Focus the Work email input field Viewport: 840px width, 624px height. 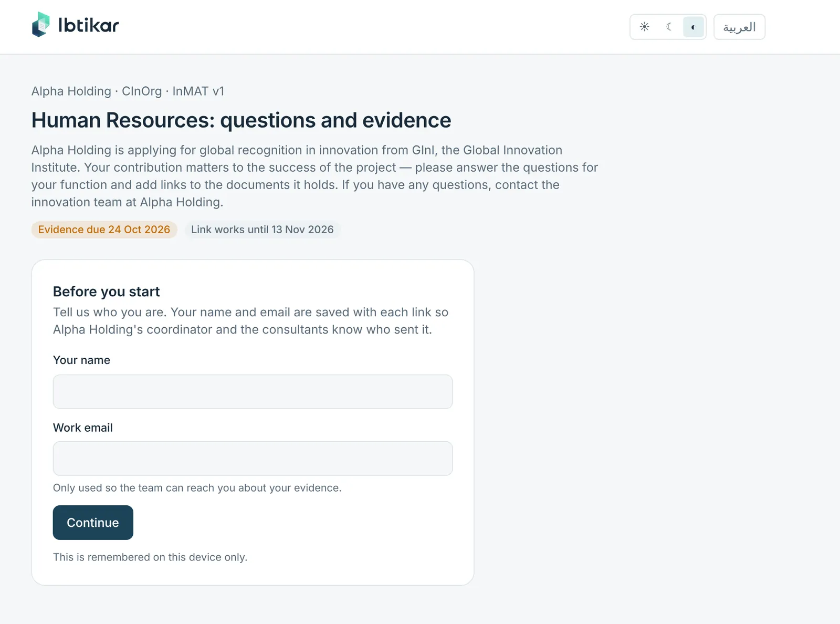point(253,459)
